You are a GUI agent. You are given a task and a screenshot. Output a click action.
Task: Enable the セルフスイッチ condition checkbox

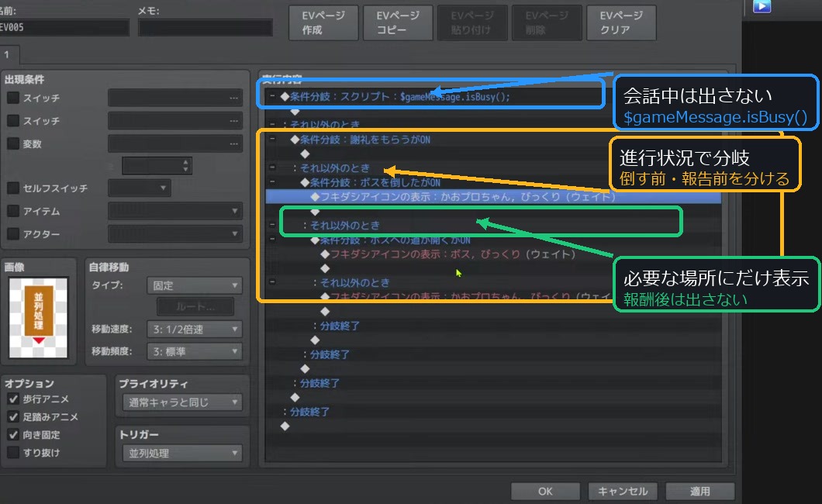point(13,188)
